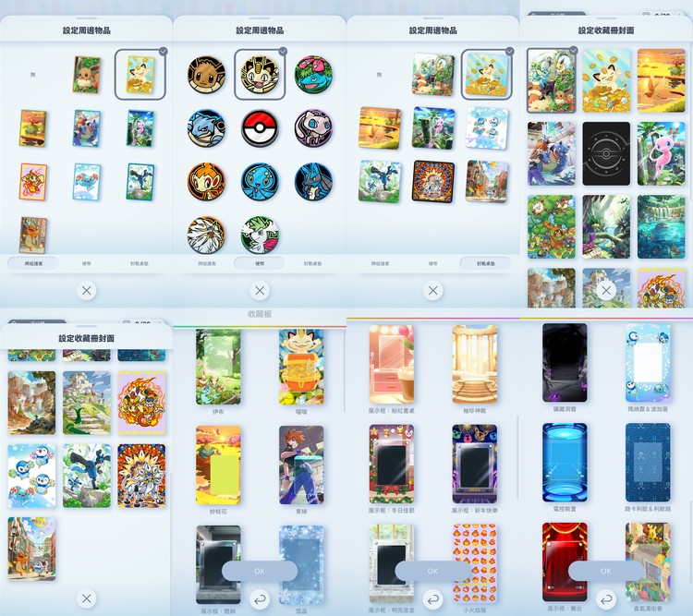Choose the Mew coin
Viewport: 693px width, 616px height.
(313, 128)
